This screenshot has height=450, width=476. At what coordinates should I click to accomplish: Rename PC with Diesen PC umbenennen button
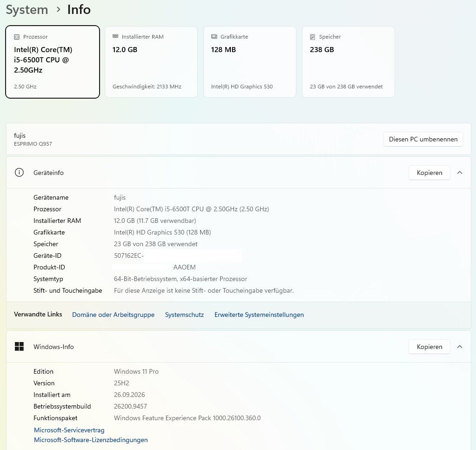coord(423,139)
